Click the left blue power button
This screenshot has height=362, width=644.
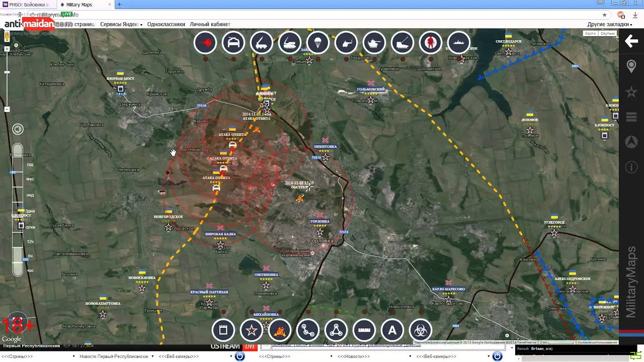click(x=240, y=356)
